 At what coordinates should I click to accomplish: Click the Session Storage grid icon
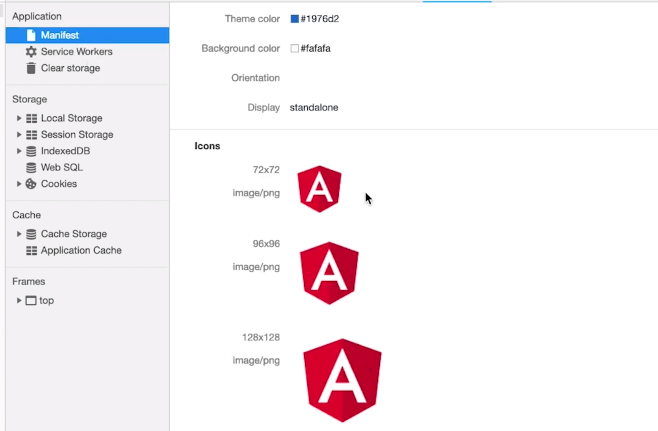(31, 135)
